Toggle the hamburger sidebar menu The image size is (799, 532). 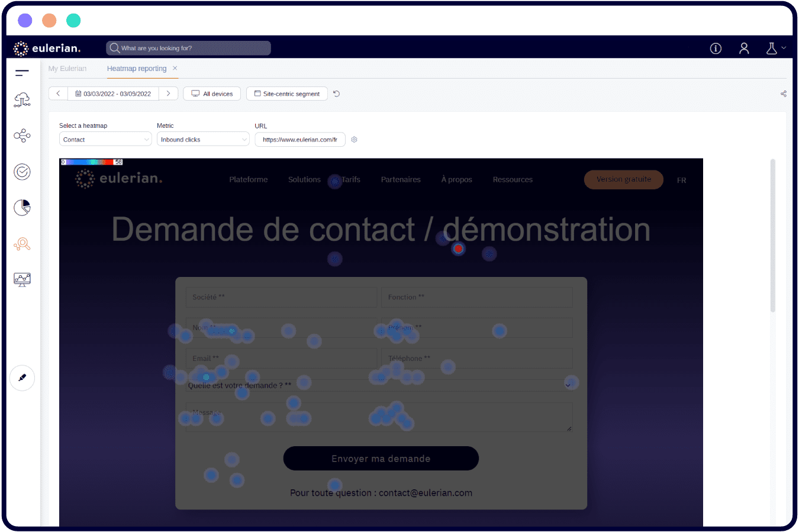pos(22,73)
